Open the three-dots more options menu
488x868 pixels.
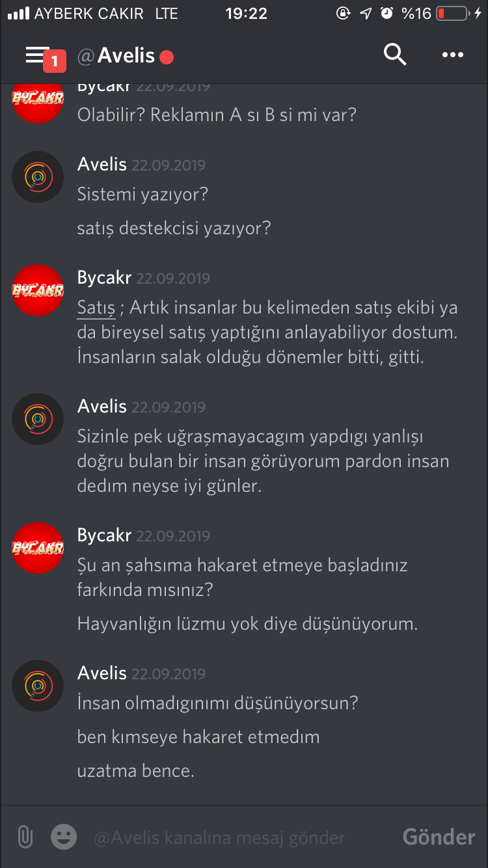[x=453, y=55]
